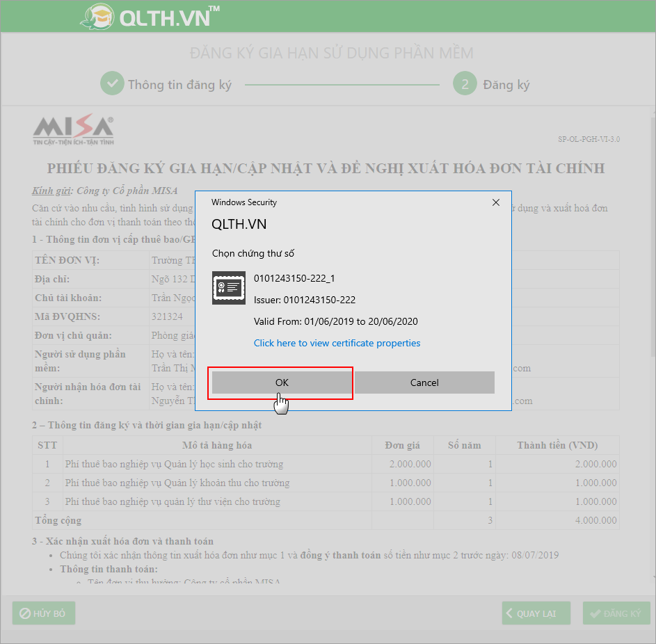Screen dimensions: 656x644
Task: Click Số năm column header
Action: point(465,445)
